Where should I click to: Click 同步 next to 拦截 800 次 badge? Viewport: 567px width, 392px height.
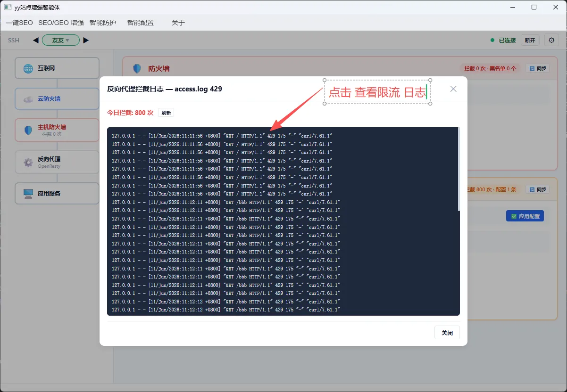click(538, 189)
